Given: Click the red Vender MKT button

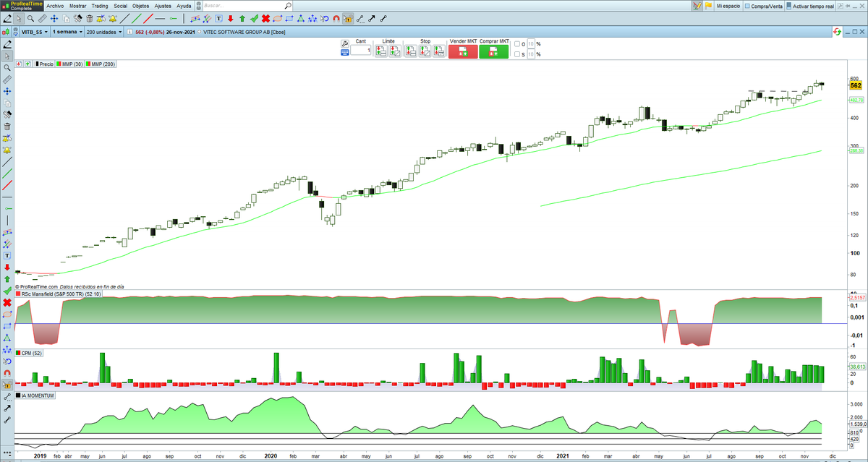Looking at the screenshot, I should 463,51.
